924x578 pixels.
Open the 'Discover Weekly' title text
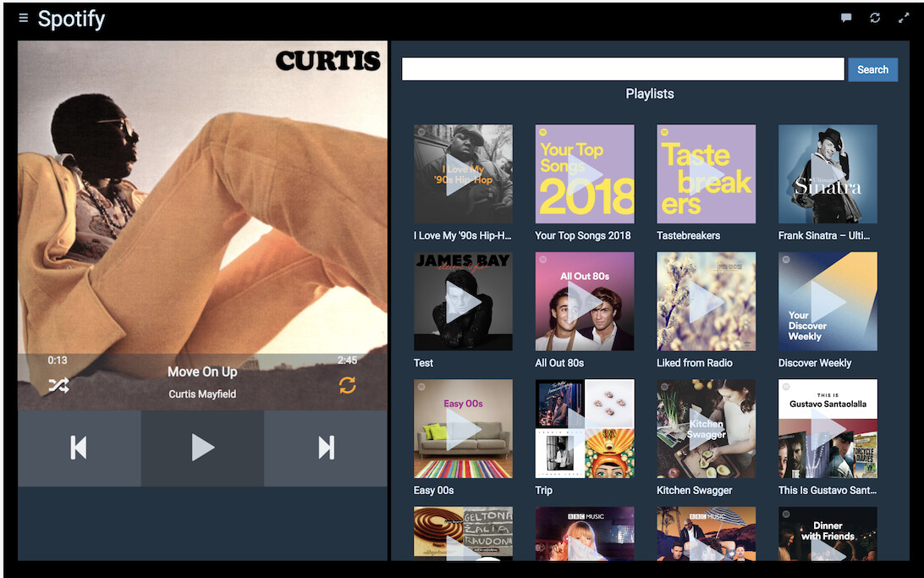(x=815, y=363)
